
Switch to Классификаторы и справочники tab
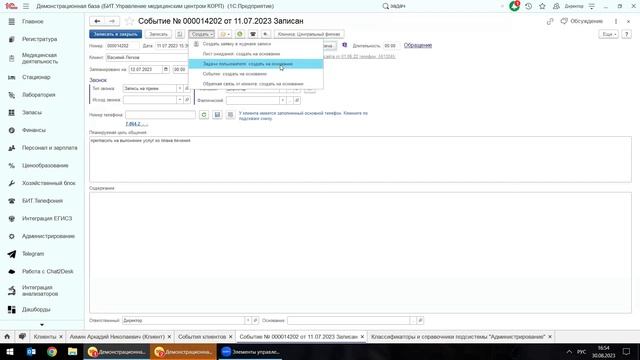[458, 337]
